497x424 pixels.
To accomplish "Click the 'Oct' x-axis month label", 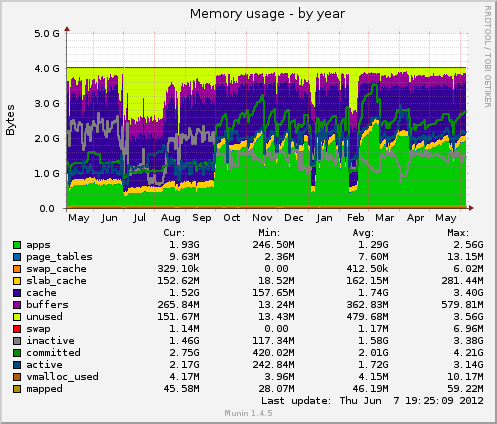I will tap(232, 218).
